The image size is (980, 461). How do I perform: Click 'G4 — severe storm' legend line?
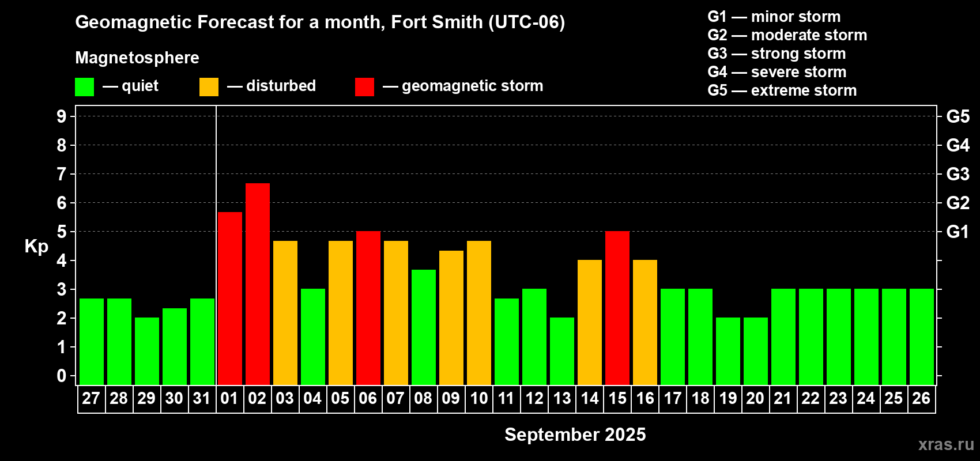click(x=777, y=72)
